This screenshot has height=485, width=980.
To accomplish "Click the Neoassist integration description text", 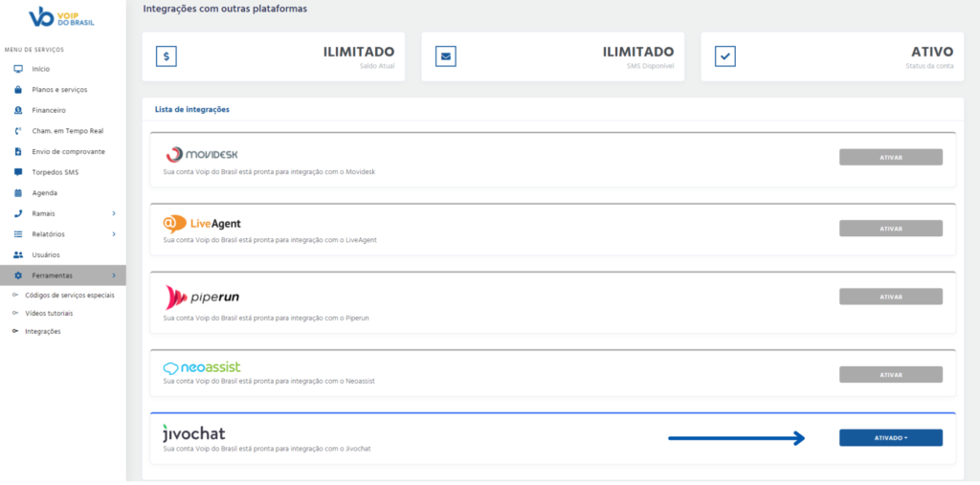I will 269,381.
